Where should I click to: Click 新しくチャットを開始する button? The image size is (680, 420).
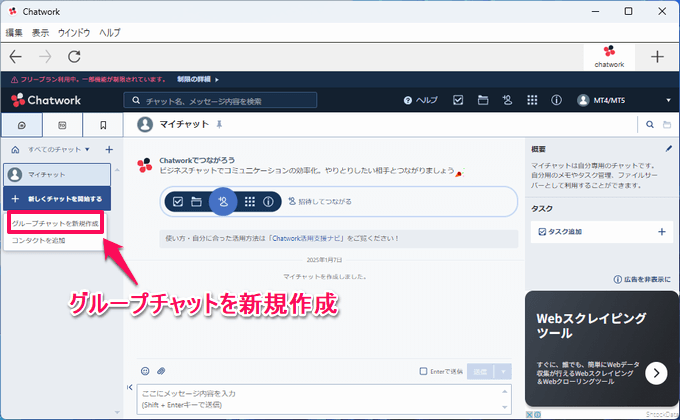[57, 199]
